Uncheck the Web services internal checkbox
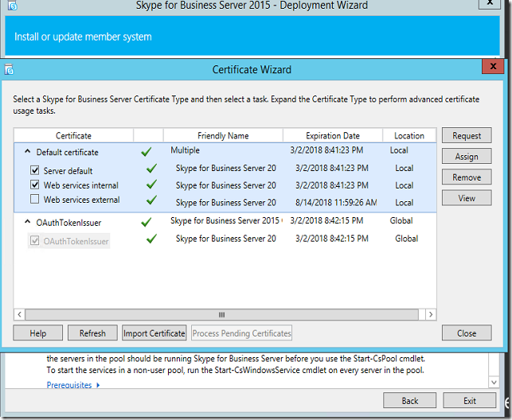This screenshot has width=512, height=420. point(34,185)
